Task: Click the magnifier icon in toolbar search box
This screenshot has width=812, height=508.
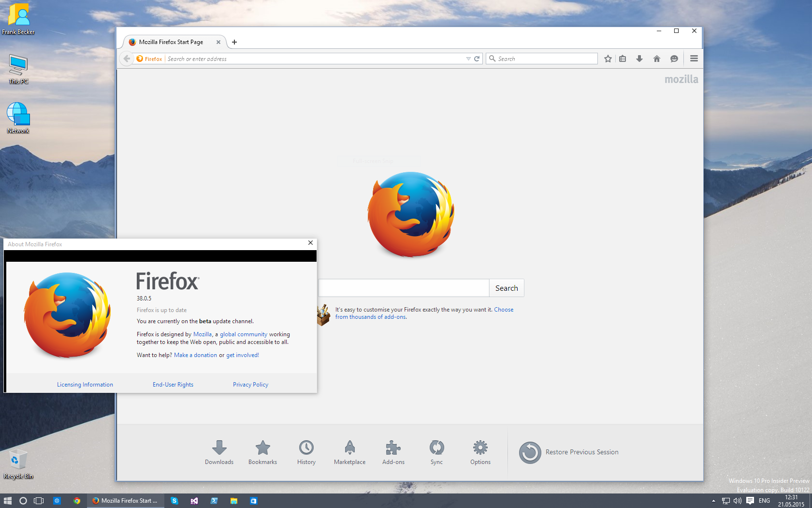Action: tap(493, 59)
